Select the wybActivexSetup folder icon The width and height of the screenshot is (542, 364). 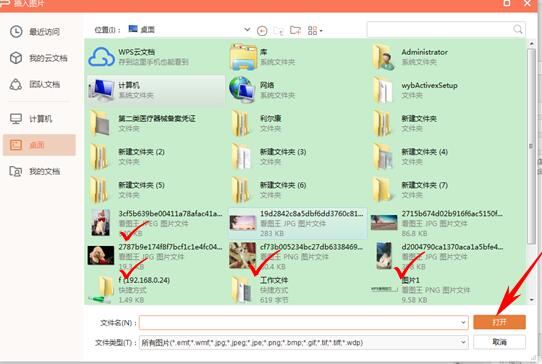point(383,90)
